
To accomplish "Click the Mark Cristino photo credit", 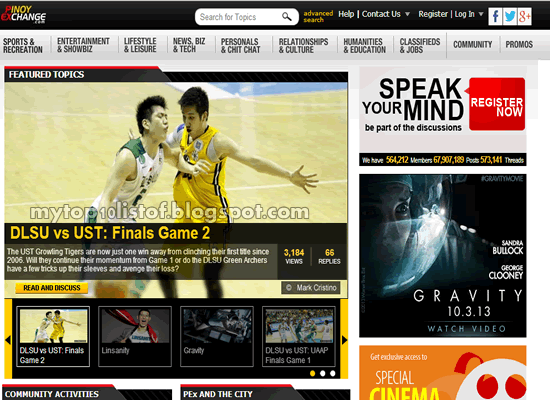I will click(x=311, y=288).
